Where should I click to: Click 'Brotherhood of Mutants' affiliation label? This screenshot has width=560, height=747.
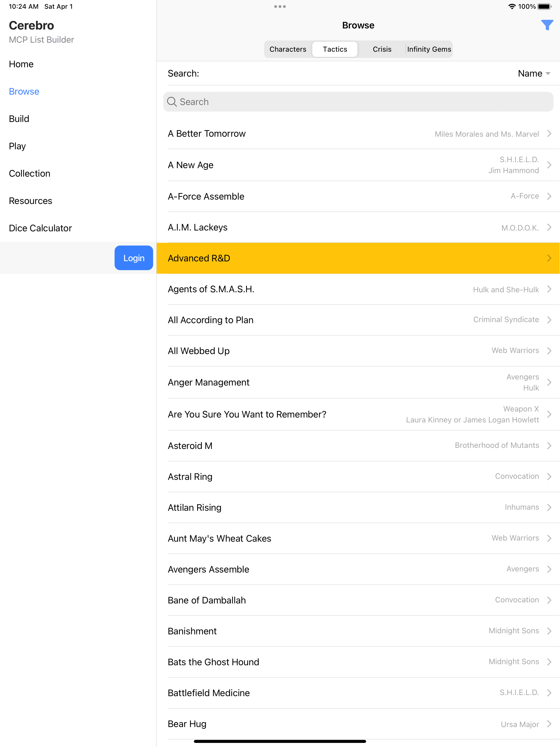pyautogui.click(x=497, y=445)
